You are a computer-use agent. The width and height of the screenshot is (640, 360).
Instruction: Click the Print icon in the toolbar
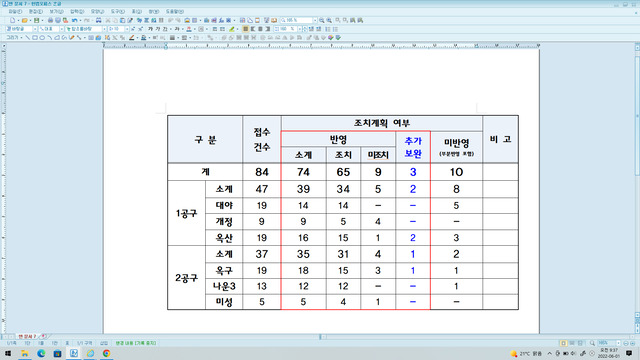pos(50,20)
